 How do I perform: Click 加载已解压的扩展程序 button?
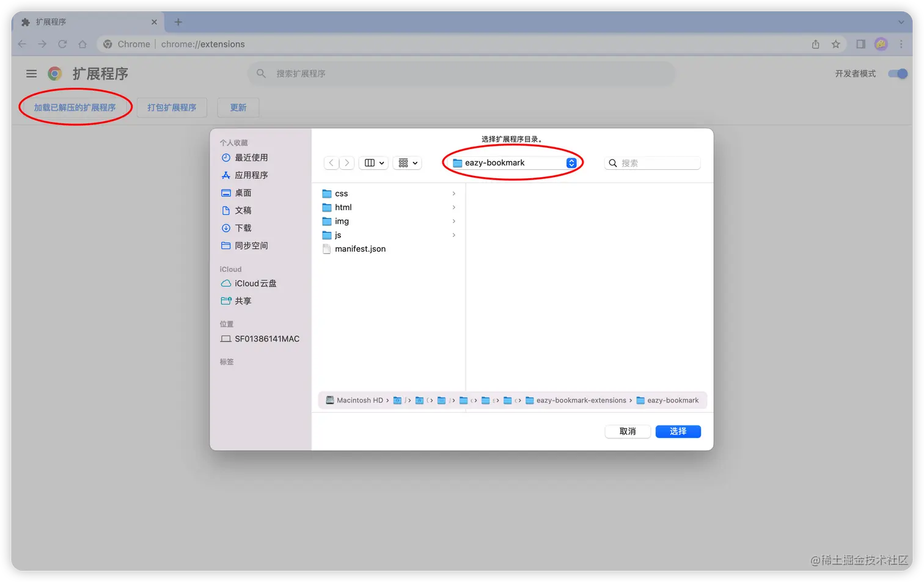point(75,107)
